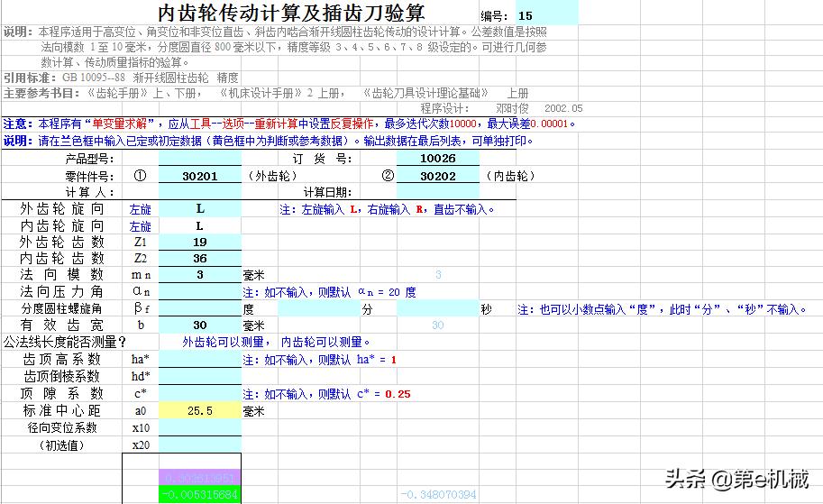Image resolution: width=823 pixels, height=504 pixels.
Task: Click the empty x10 变位系数 input cell
Action: pos(200,427)
